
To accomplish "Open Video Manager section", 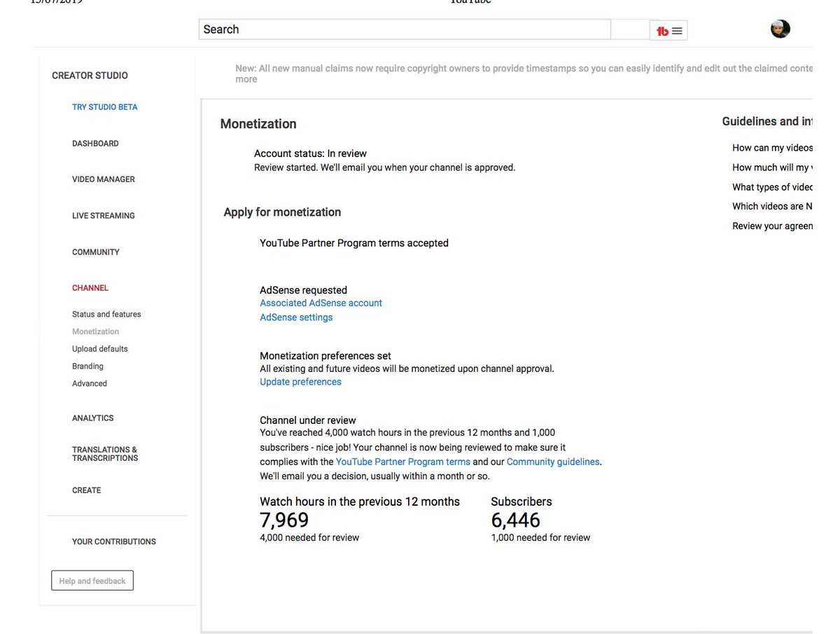I will click(x=104, y=179).
